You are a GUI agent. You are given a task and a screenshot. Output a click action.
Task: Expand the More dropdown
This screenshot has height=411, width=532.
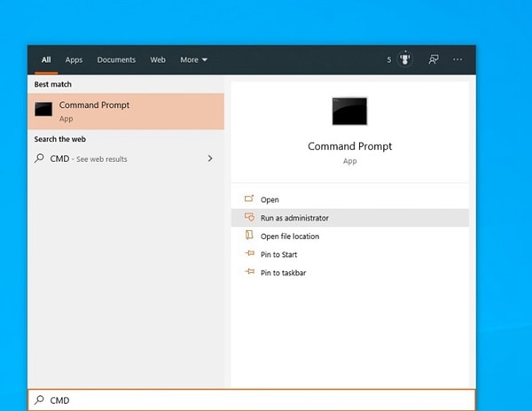[193, 60]
